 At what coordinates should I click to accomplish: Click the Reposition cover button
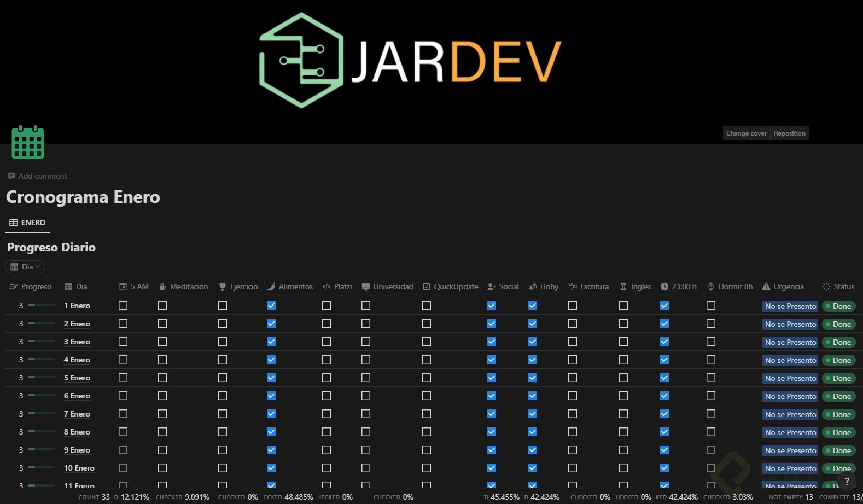790,133
